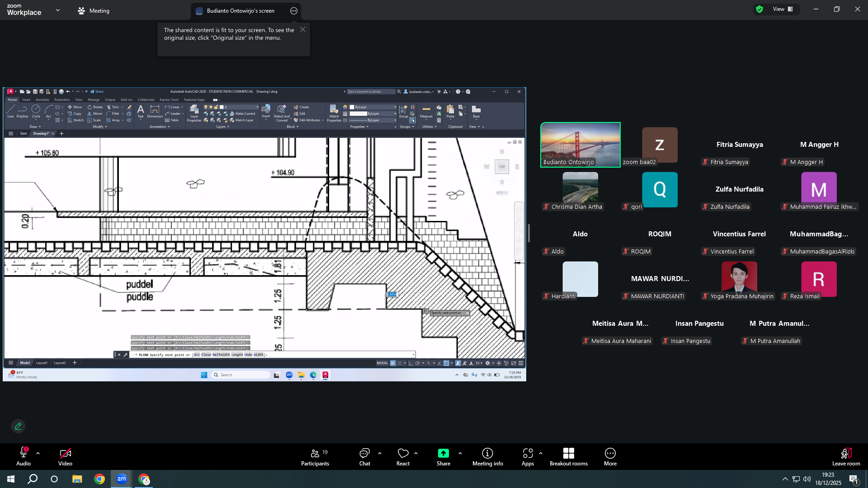The height and width of the screenshot is (488, 868).
Task: Select the Circle drawing tool
Action: (x=36, y=111)
